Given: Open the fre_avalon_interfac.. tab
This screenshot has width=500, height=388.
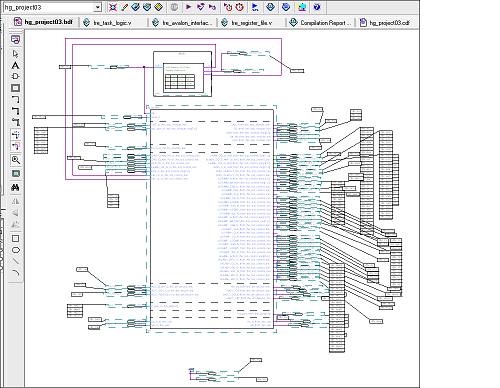Looking at the screenshot, I should pyautogui.click(x=182, y=23).
